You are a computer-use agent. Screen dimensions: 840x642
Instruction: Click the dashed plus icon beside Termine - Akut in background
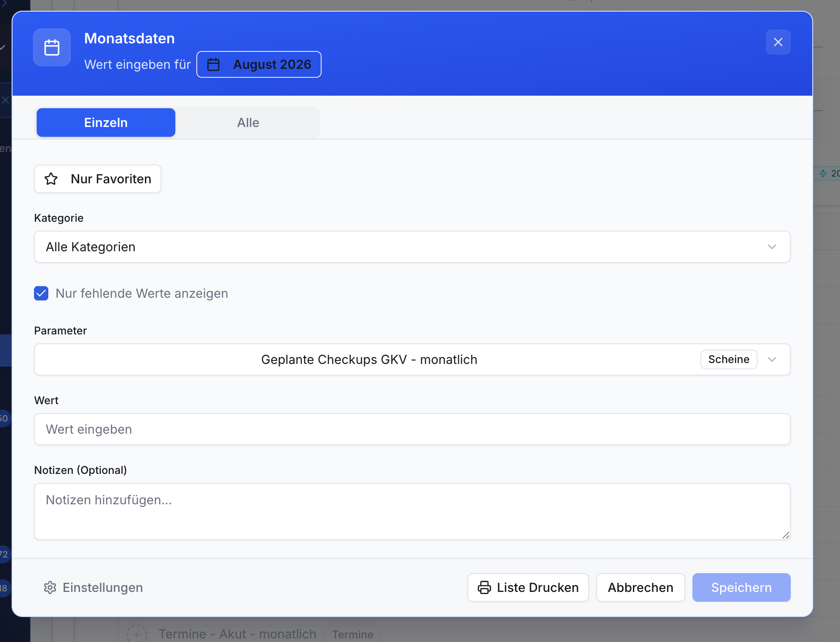tap(137, 634)
